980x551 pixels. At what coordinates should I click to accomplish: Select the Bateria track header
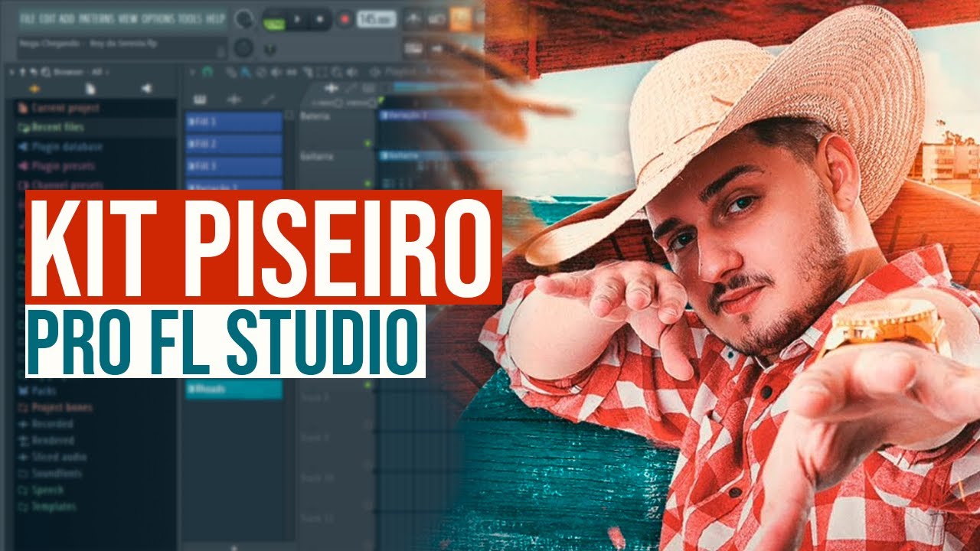click(x=335, y=128)
